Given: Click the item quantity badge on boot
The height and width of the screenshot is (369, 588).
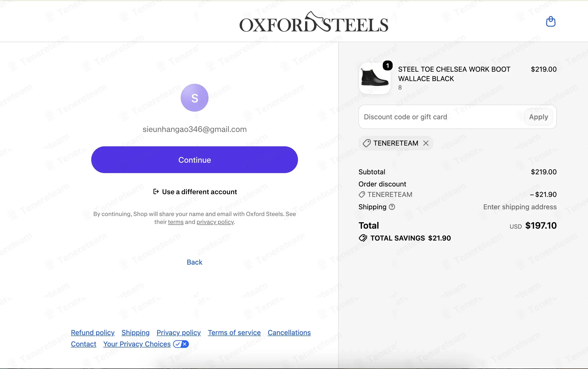Looking at the screenshot, I should pyautogui.click(x=388, y=65).
